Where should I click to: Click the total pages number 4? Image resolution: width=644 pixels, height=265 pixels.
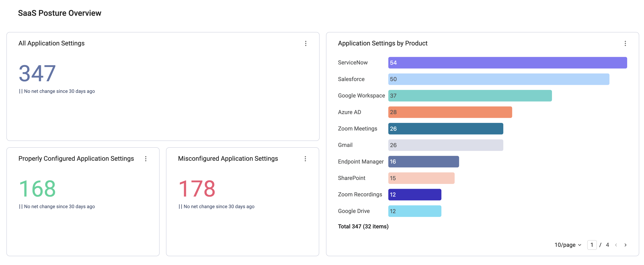(x=608, y=245)
